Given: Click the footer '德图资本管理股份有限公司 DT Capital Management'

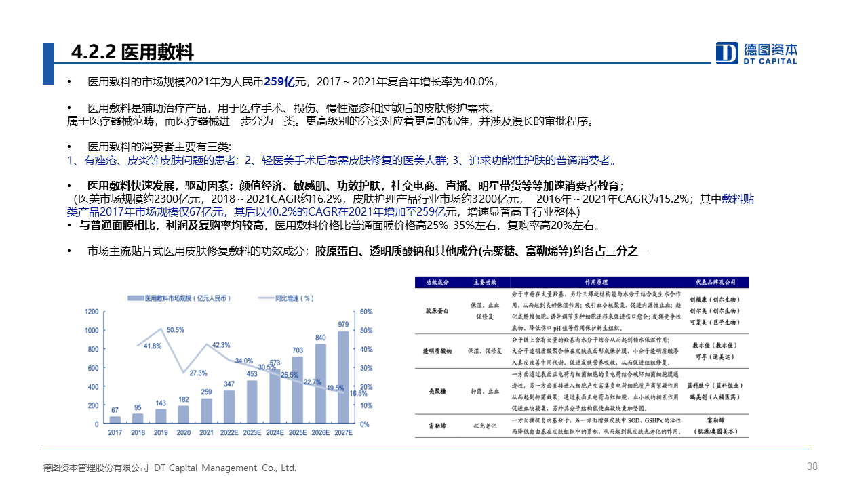Looking at the screenshot, I should click(x=170, y=468).
